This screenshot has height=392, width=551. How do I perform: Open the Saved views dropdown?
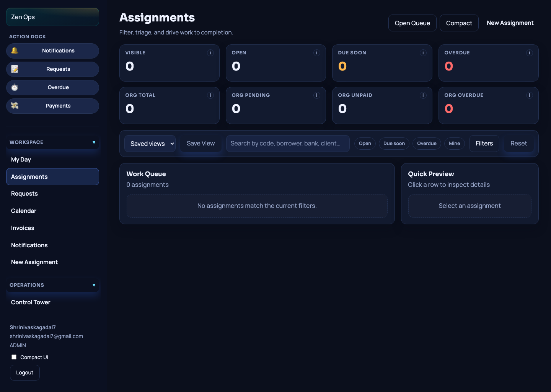[150, 143]
